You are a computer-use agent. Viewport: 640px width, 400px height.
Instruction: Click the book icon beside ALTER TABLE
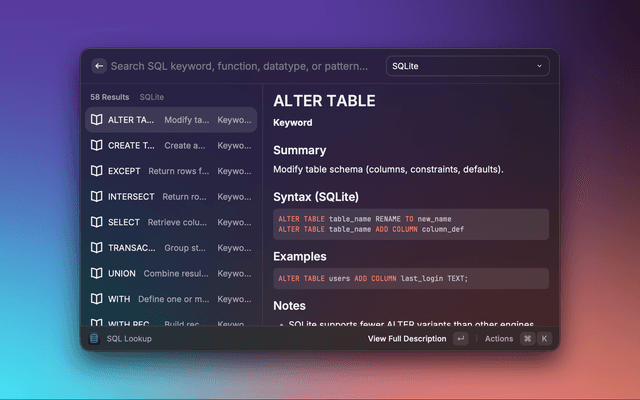coord(96,120)
